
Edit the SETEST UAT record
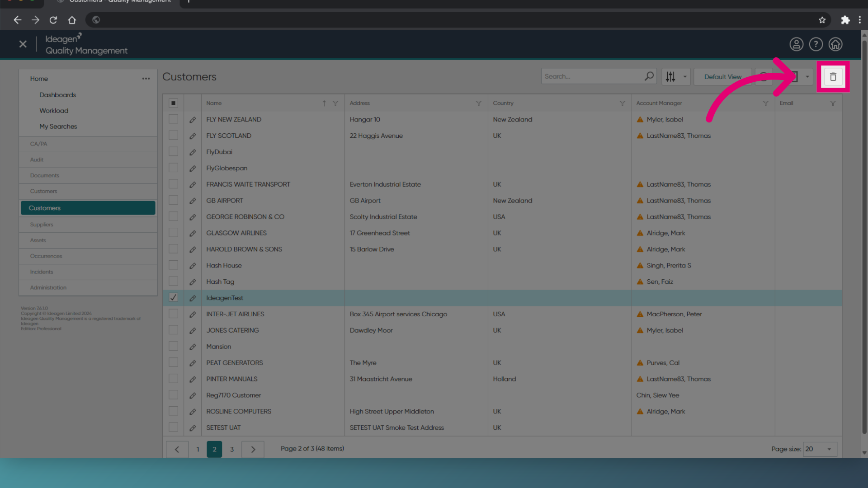(193, 428)
